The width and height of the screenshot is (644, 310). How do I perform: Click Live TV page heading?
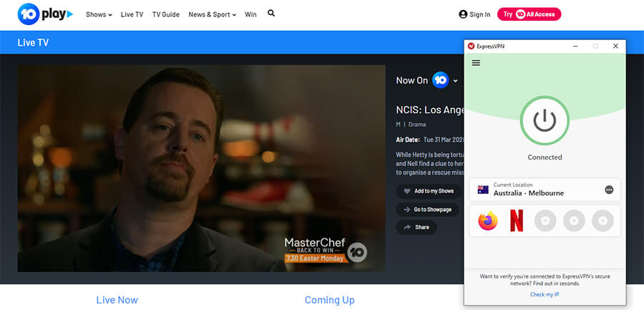33,42
